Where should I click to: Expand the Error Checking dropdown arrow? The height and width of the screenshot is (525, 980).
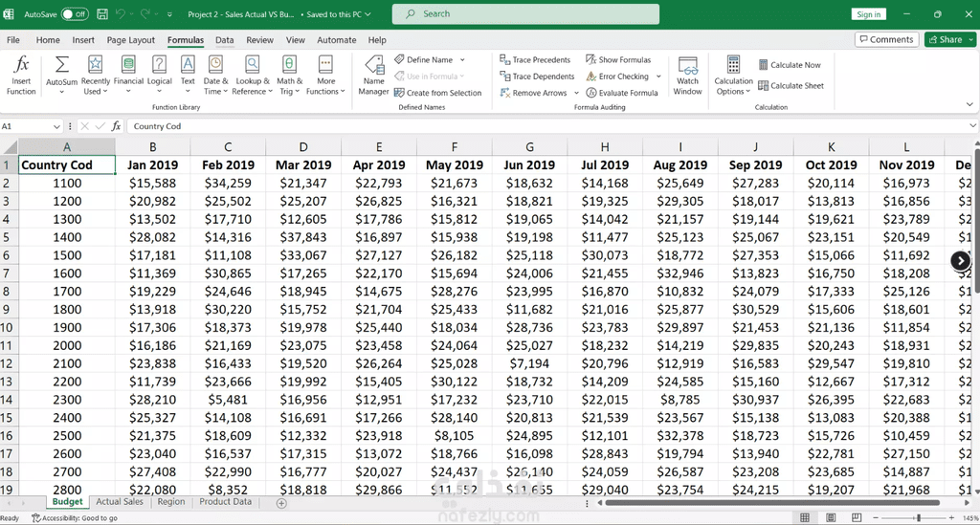(658, 77)
